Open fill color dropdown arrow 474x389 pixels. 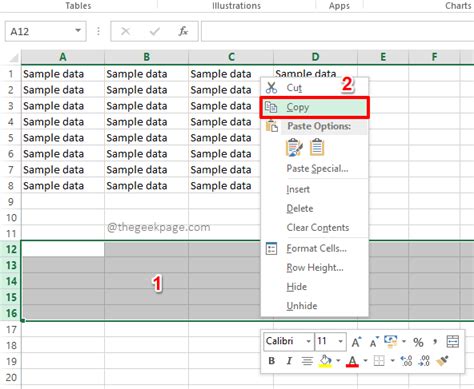click(338, 361)
